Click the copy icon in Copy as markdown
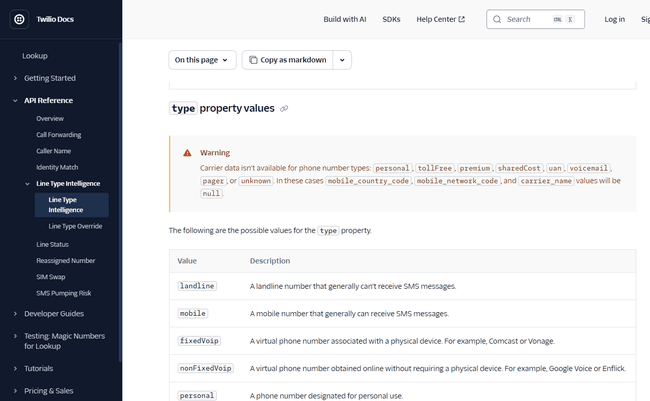 click(x=253, y=60)
